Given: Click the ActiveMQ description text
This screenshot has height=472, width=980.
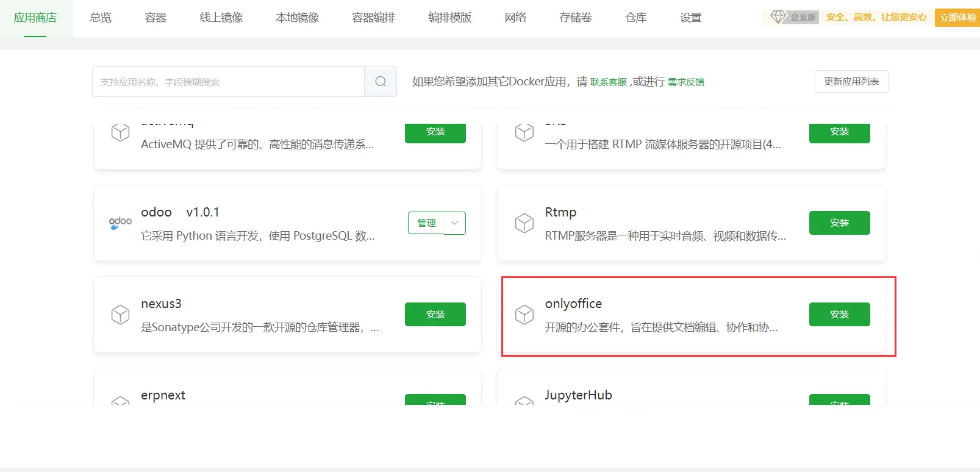Looking at the screenshot, I should pyautogui.click(x=257, y=145).
